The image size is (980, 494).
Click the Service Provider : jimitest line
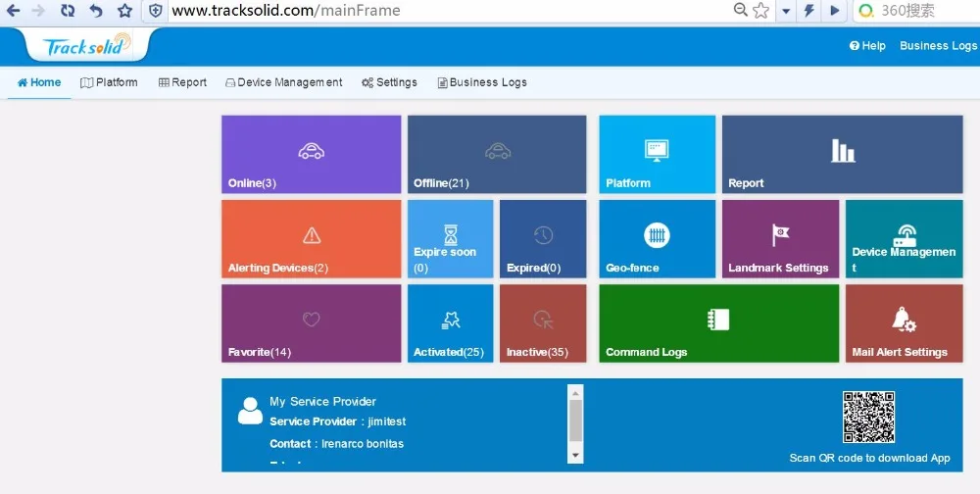coord(337,422)
